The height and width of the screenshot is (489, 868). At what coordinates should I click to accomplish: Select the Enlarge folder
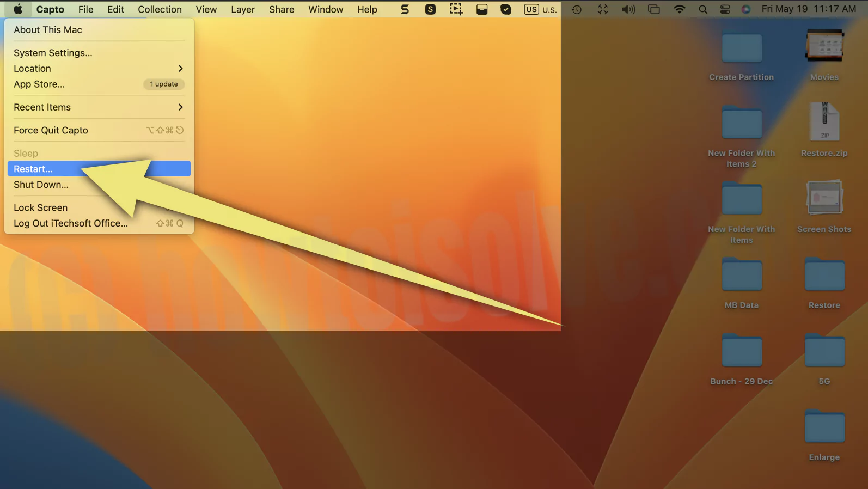(x=824, y=427)
